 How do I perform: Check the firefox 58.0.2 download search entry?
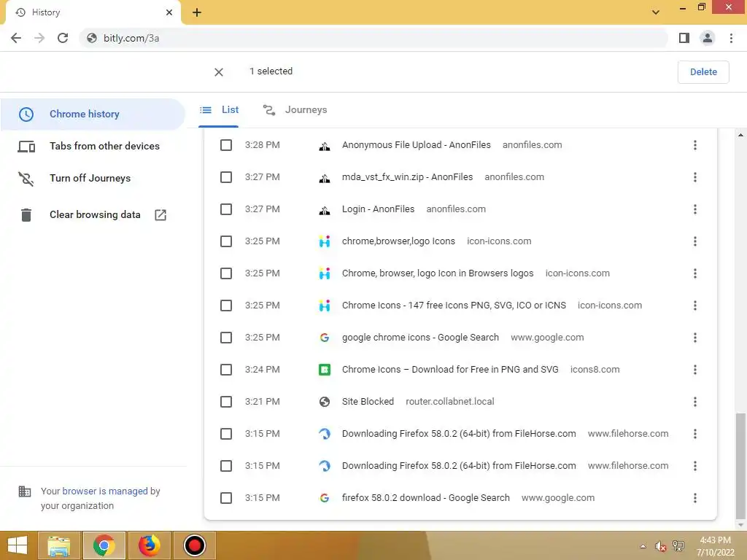[x=226, y=498]
